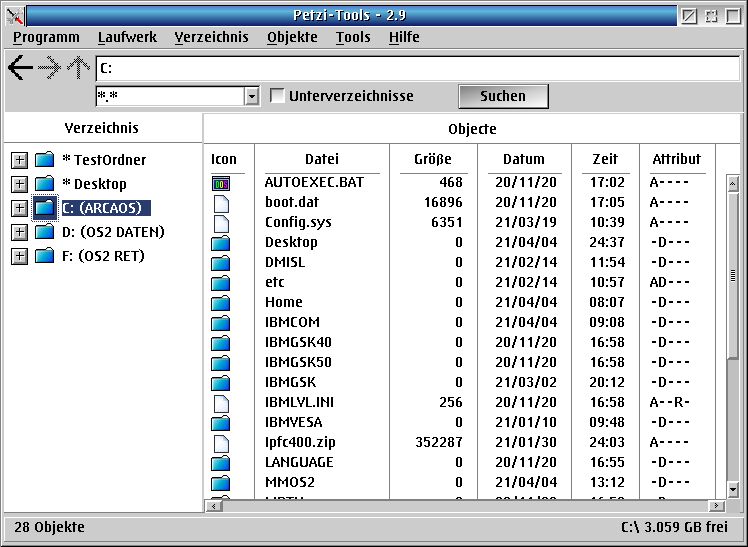Click the IBMGSK folder icon
Image resolution: width=748 pixels, height=547 pixels.
(x=221, y=383)
